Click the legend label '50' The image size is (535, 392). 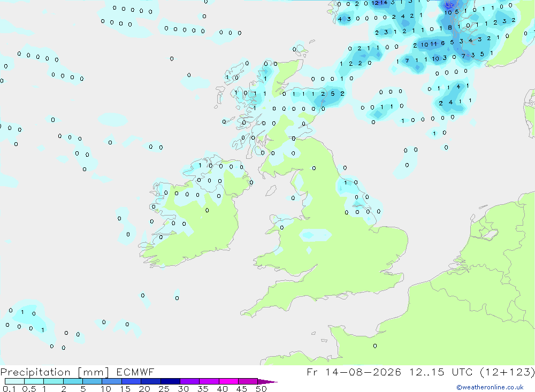(x=261, y=389)
